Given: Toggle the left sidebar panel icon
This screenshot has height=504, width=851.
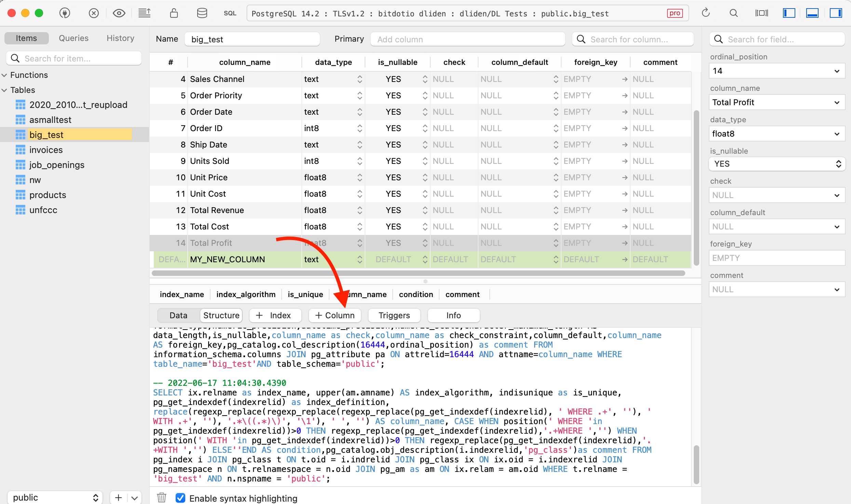Looking at the screenshot, I should [789, 13].
